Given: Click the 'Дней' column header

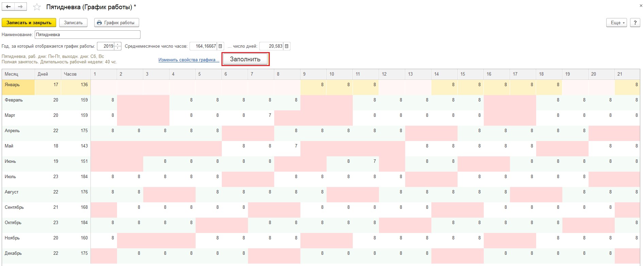Looking at the screenshot, I should [48, 74].
